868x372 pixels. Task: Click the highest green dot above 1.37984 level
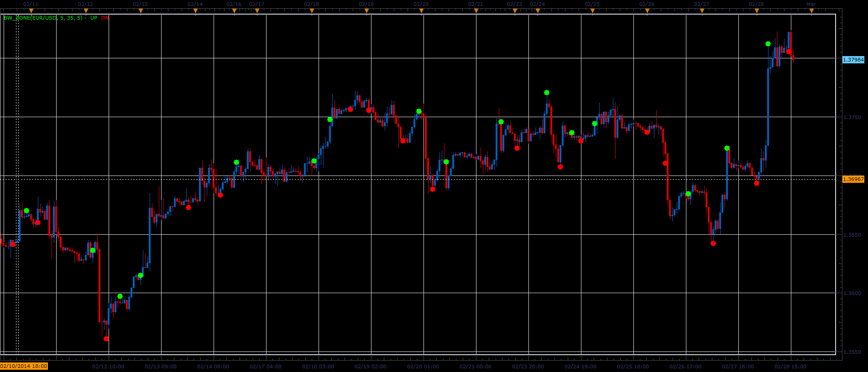(768, 44)
